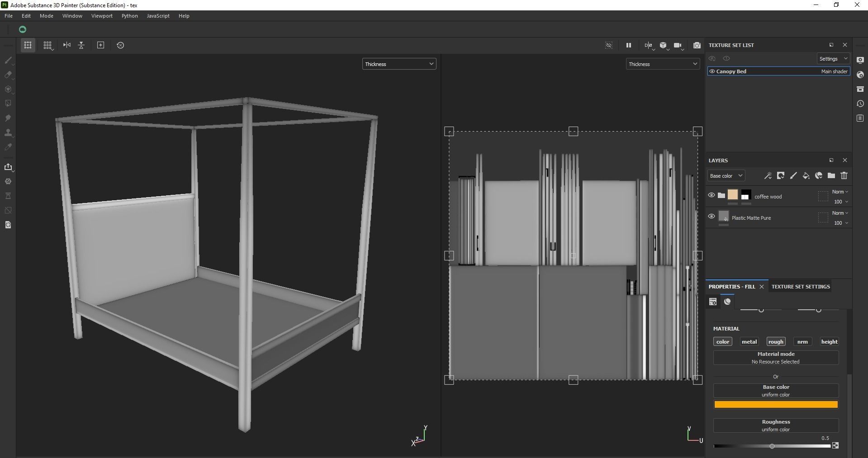Select the Paint brush tool
Screen dimensions: 868x458
(8, 60)
